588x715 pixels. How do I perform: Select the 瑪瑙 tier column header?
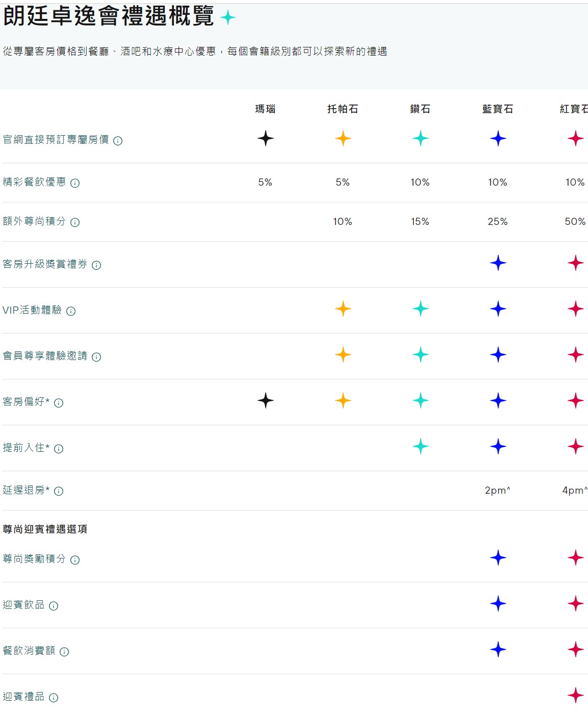point(265,109)
